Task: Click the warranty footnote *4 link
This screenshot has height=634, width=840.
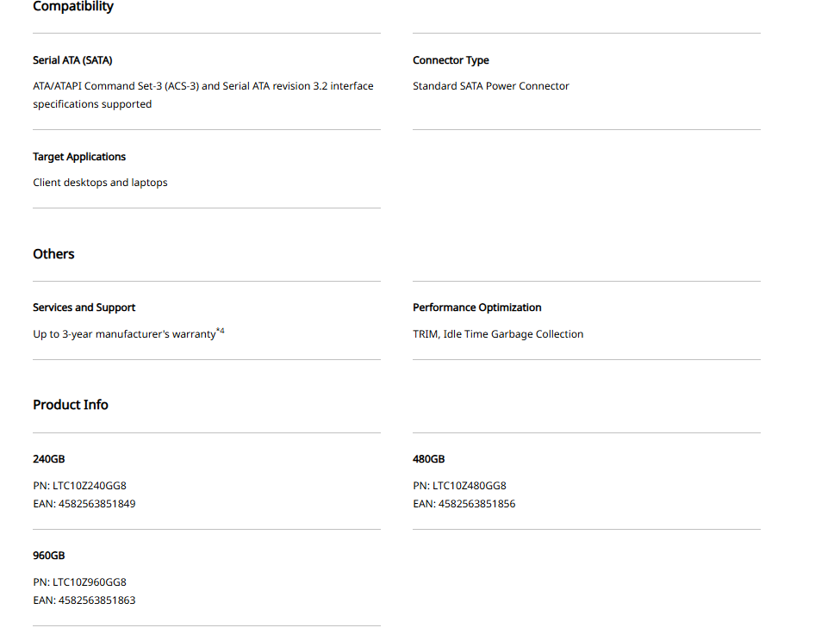Action: coord(221,331)
